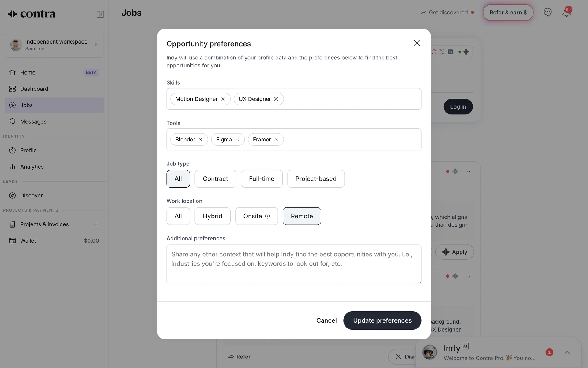Select Project-based job type

[x=316, y=179]
